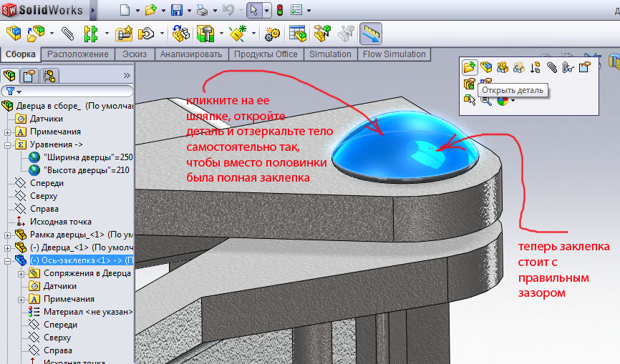Click the Save icon in the title toolbar
The width and height of the screenshot is (620, 364).
pos(177,11)
